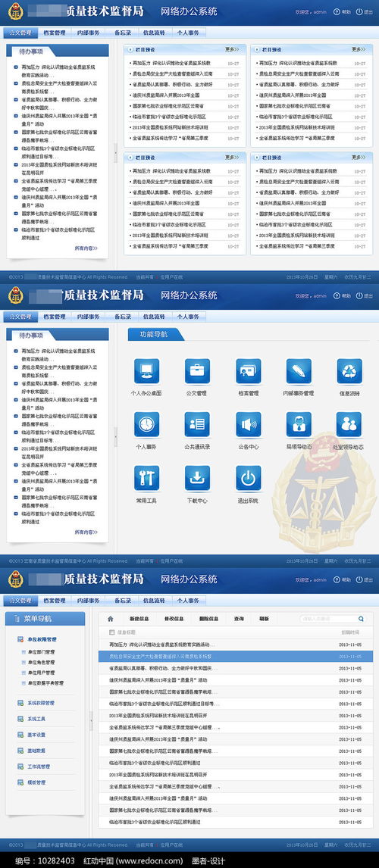
Task: Click the 删除信息 toolbar button
Action: [x=208, y=619]
